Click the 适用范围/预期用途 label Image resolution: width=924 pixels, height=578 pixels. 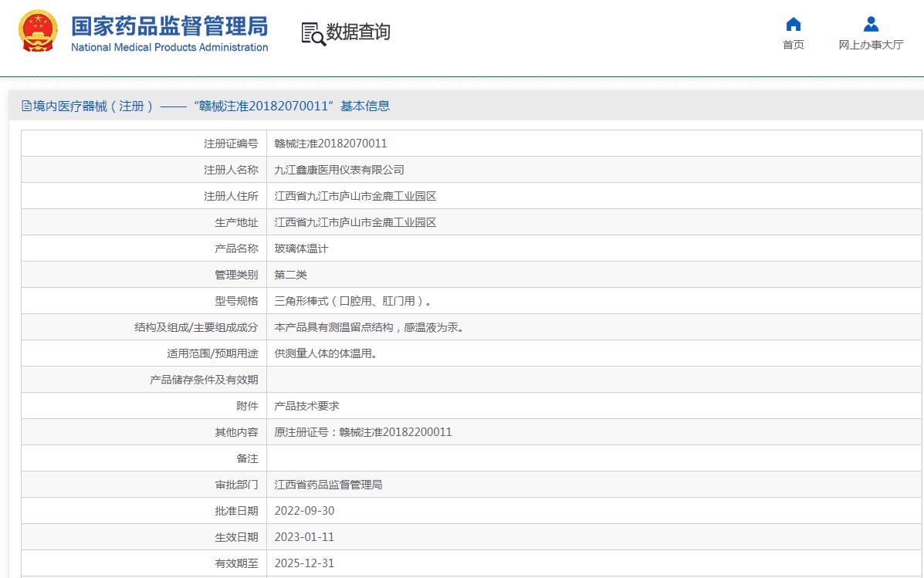point(212,353)
